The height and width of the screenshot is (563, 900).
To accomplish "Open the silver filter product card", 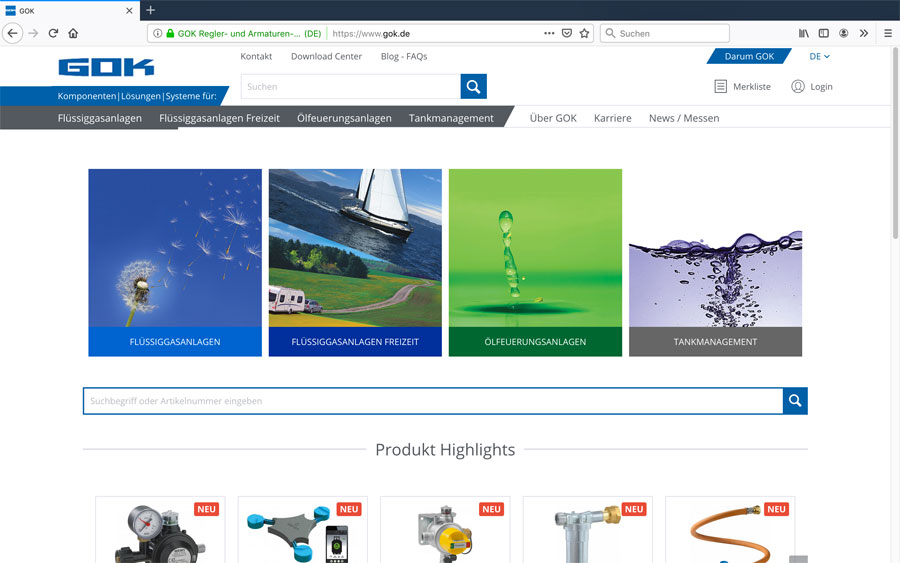I will [588, 530].
